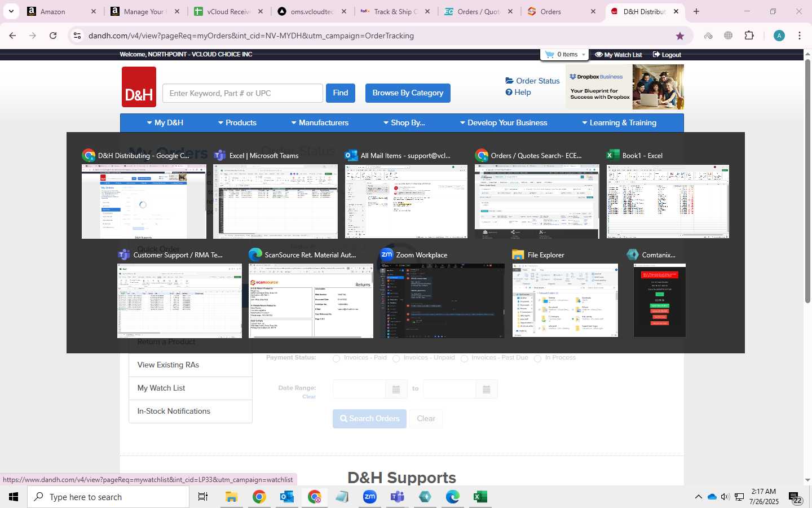
Task: Open the end date calendar picker
Action: (x=486, y=389)
